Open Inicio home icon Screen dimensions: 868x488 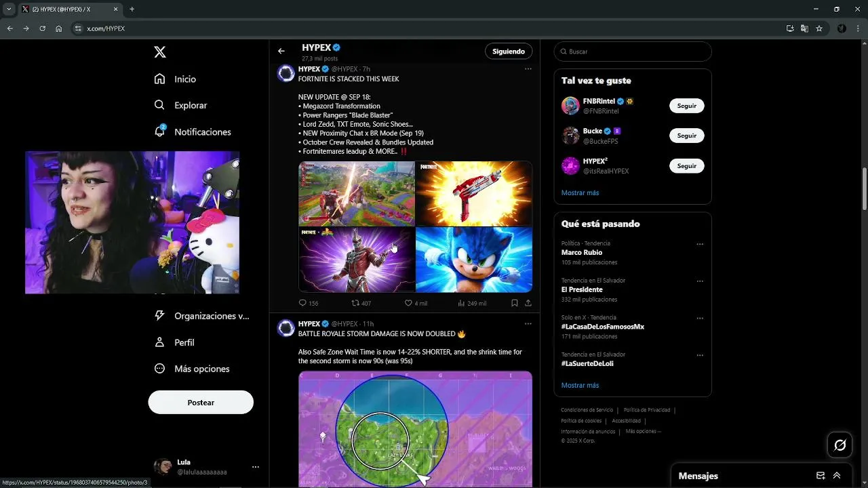(159, 79)
